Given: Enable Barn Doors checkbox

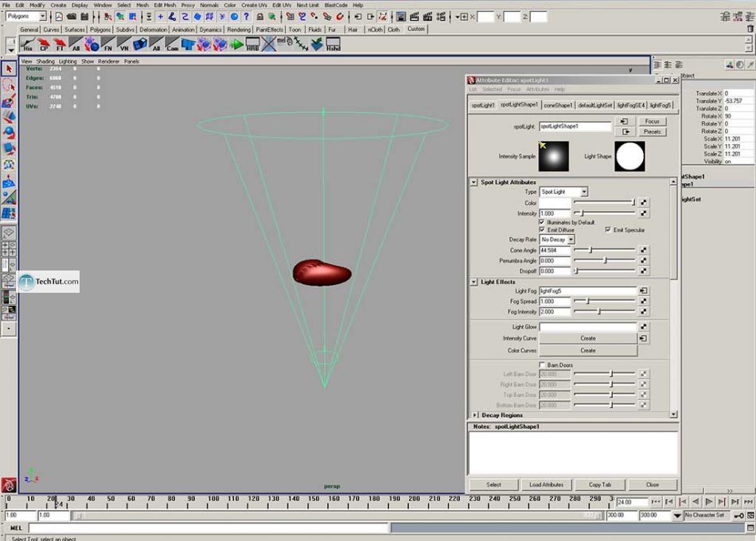Looking at the screenshot, I should click(x=541, y=365).
